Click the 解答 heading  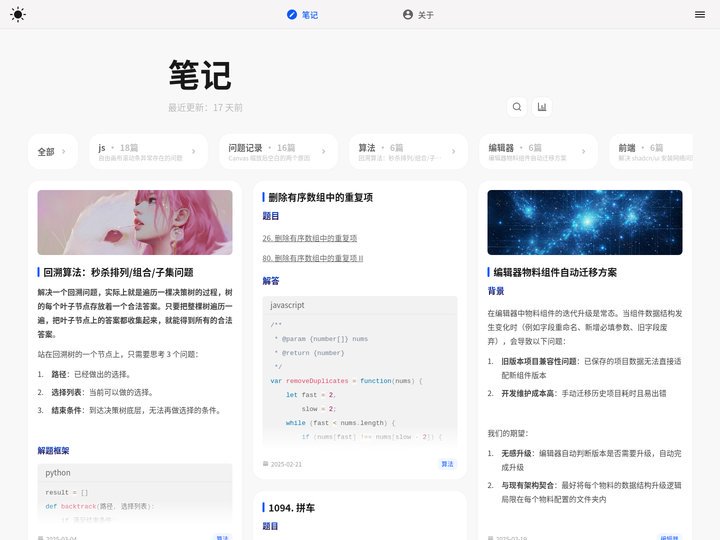click(270, 281)
